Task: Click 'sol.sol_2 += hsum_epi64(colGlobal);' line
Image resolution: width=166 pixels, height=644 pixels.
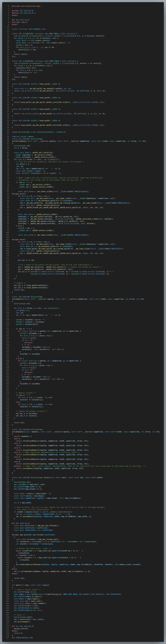Action: tap(31, 288)
